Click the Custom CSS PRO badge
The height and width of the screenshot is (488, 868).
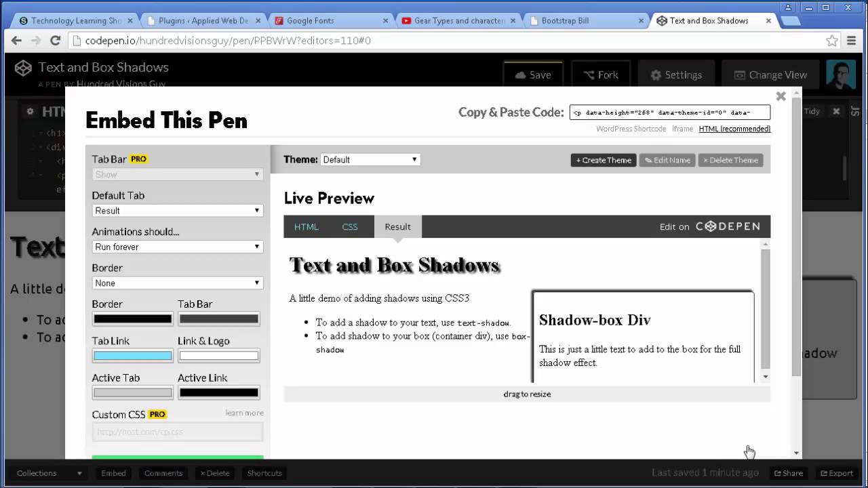point(157,414)
